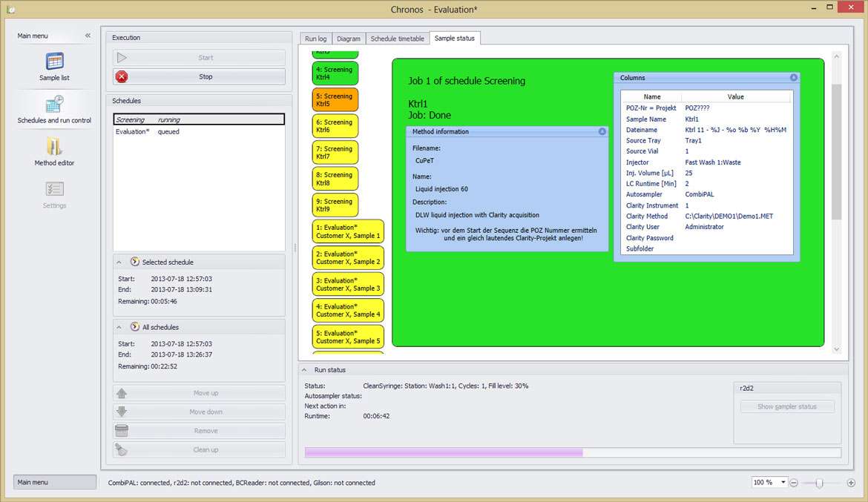Adjust the zoom slider handle

coord(819,483)
